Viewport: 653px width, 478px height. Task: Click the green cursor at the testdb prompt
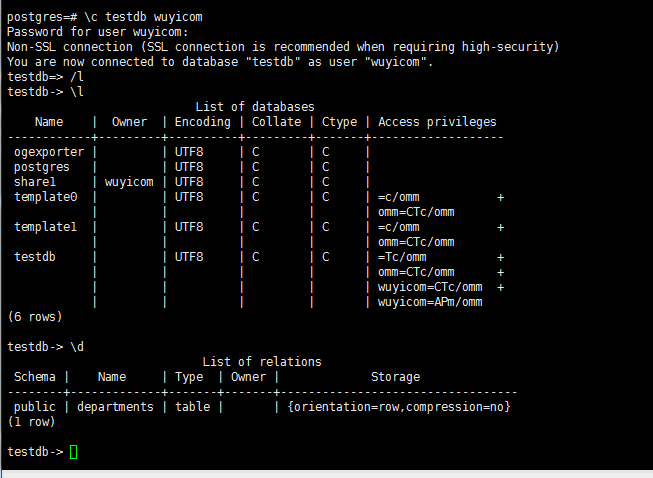[74, 453]
